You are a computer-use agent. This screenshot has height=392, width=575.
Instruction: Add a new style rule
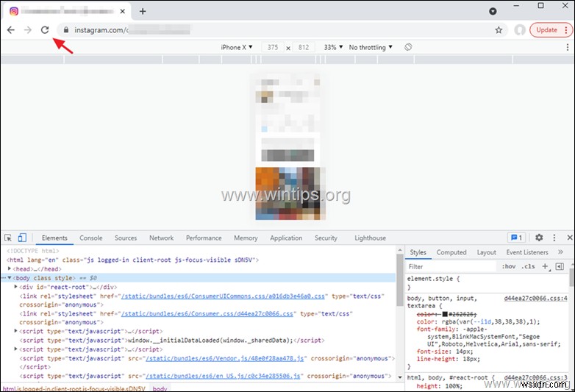click(546, 266)
